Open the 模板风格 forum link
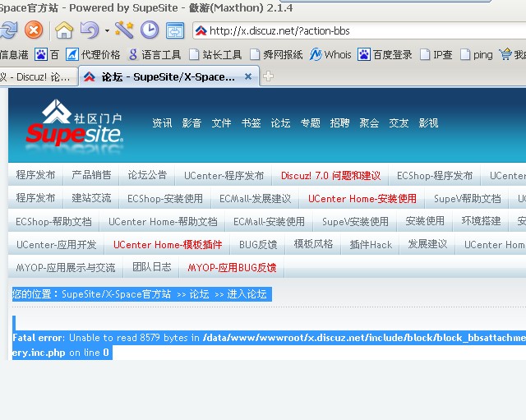The height and width of the screenshot is (420, 526). [313, 244]
